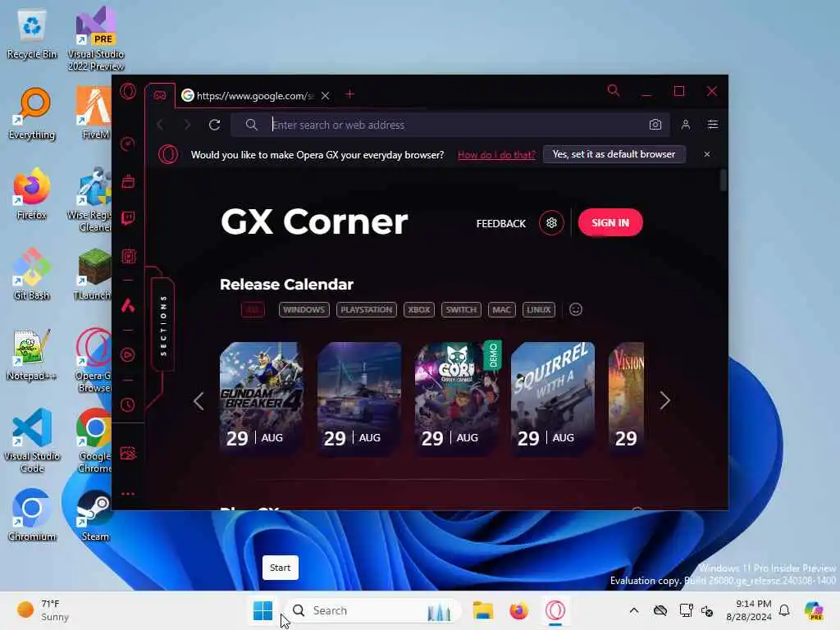840x630 pixels.
Task: Take a snapshot using the camera icon
Action: (x=655, y=125)
